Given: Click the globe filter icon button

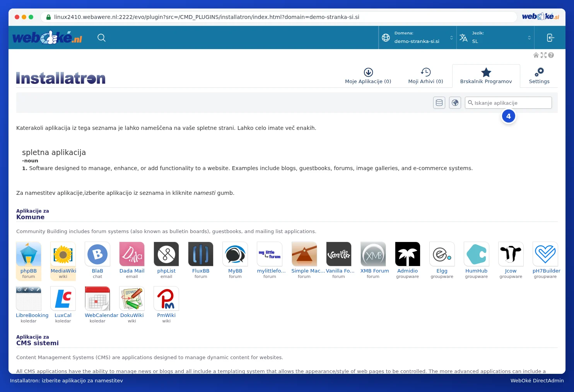Looking at the screenshot, I should click(x=455, y=103).
